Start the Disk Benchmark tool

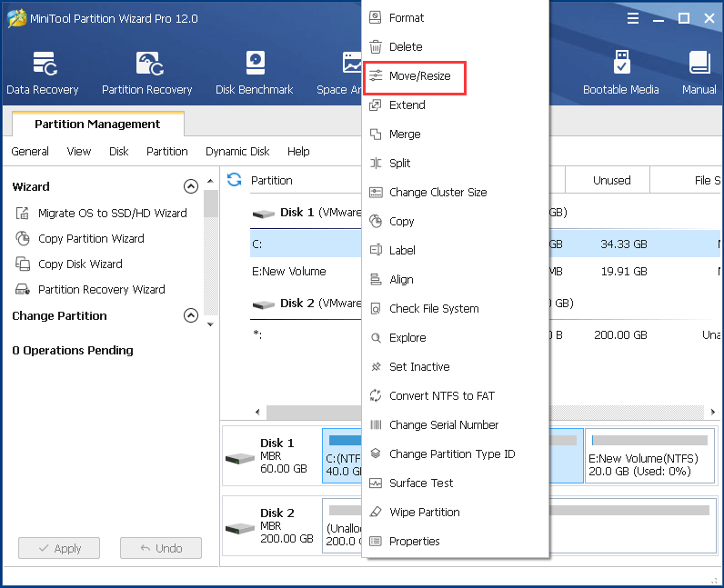pyautogui.click(x=255, y=73)
